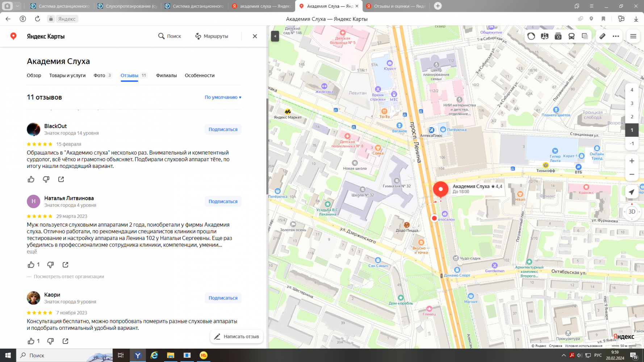Click the locate-me arrow on the map

click(x=631, y=192)
